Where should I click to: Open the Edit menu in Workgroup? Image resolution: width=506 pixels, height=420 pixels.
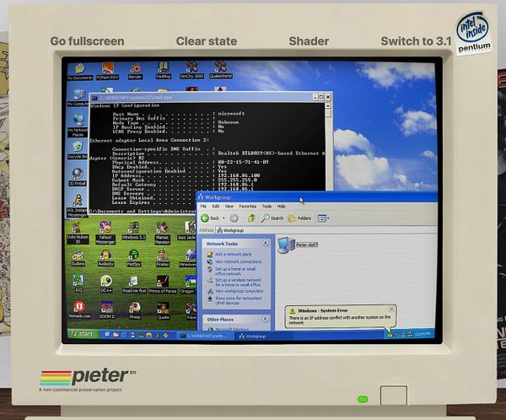tap(216, 207)
